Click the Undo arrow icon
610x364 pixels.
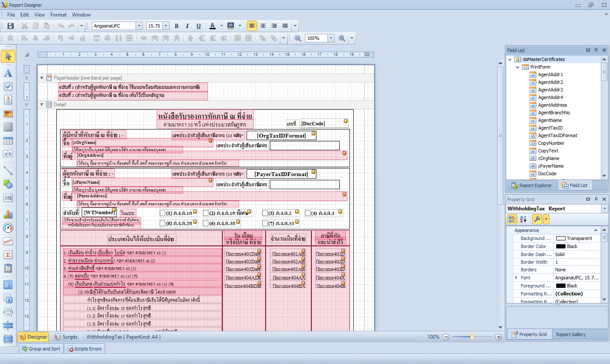(x=61, y=26)
